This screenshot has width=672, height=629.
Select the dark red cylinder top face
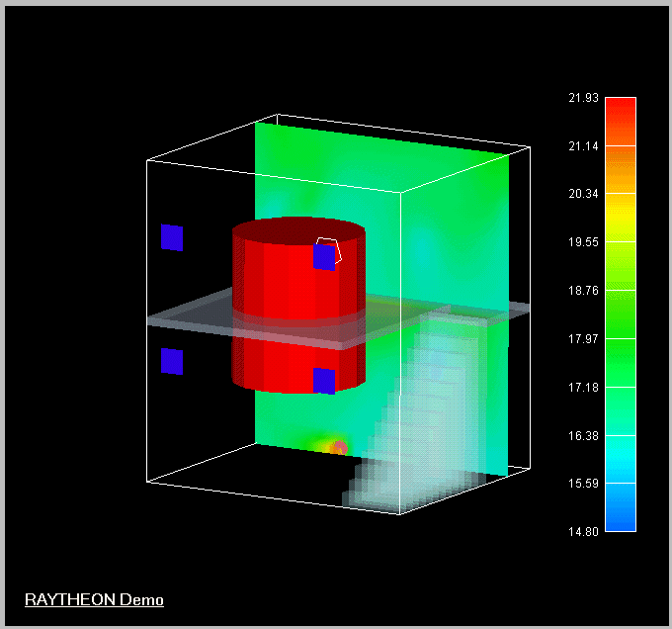(298, 231)
